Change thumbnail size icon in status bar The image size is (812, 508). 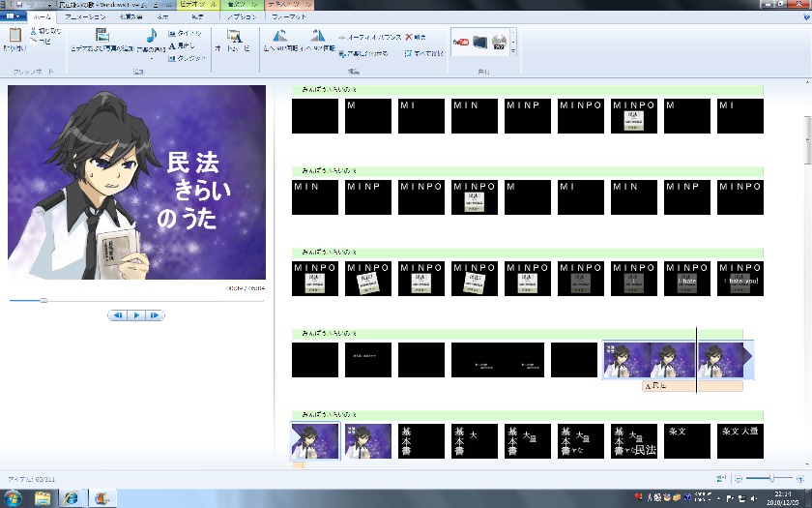tap(721, 478)
